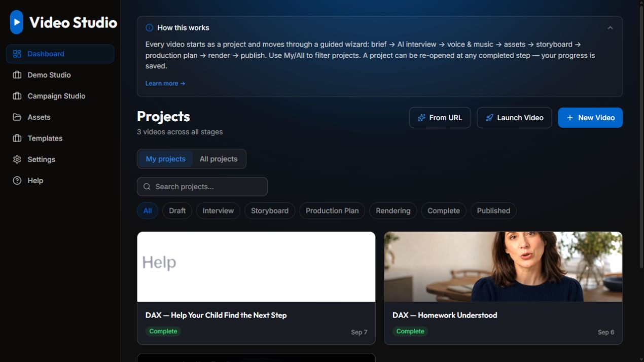Switch to the All projects tab

[219, 159]
